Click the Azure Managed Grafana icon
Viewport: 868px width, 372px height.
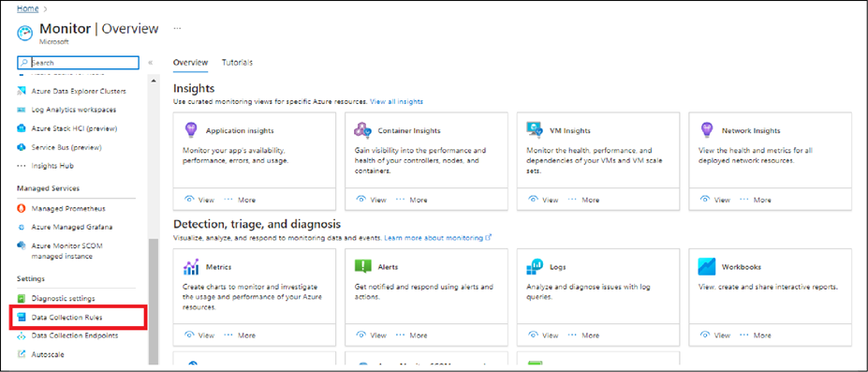tap(22, 227)
